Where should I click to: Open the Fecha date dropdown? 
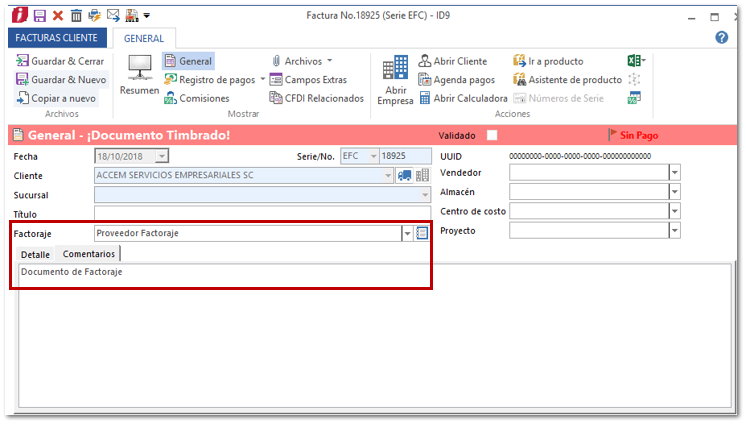[x=162, y=156]
